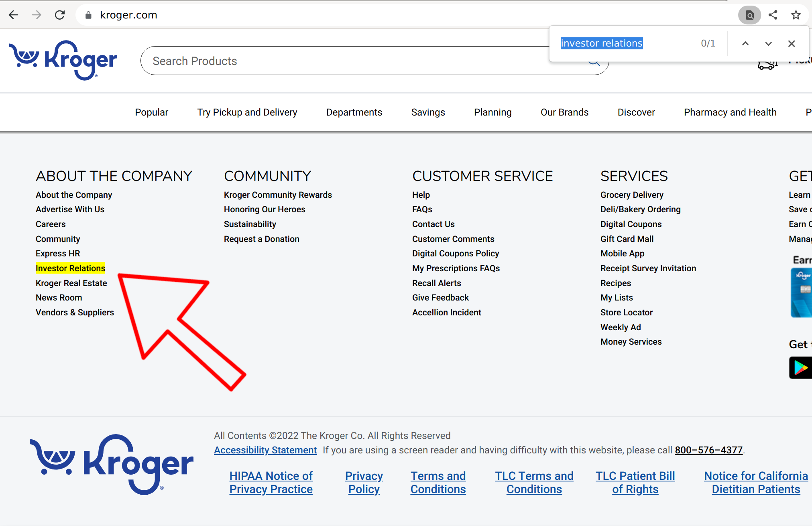Viewport: 812px width, 526px height.
Task: Click the browser share icon
Action: (774, 14)
